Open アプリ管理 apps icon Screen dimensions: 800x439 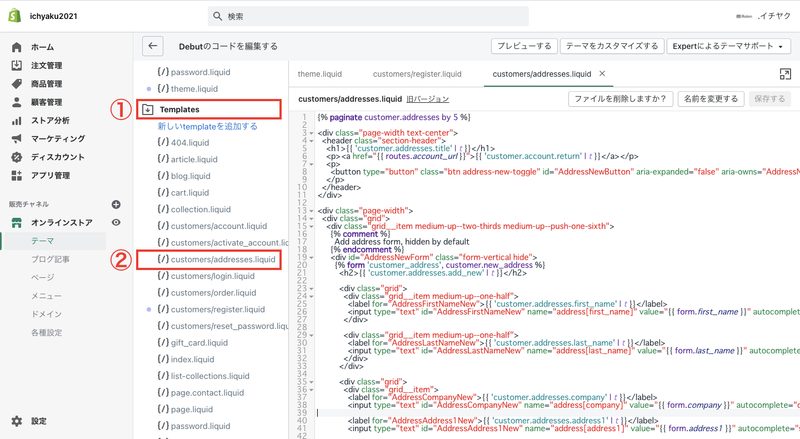pyautogui.click(x=17, y=176)
